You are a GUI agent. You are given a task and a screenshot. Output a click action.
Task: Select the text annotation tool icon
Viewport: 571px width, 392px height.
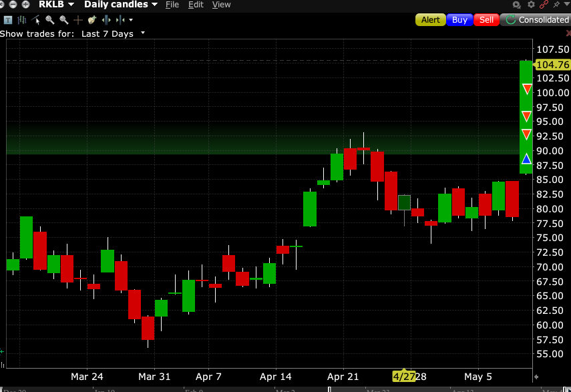point(7,20)
